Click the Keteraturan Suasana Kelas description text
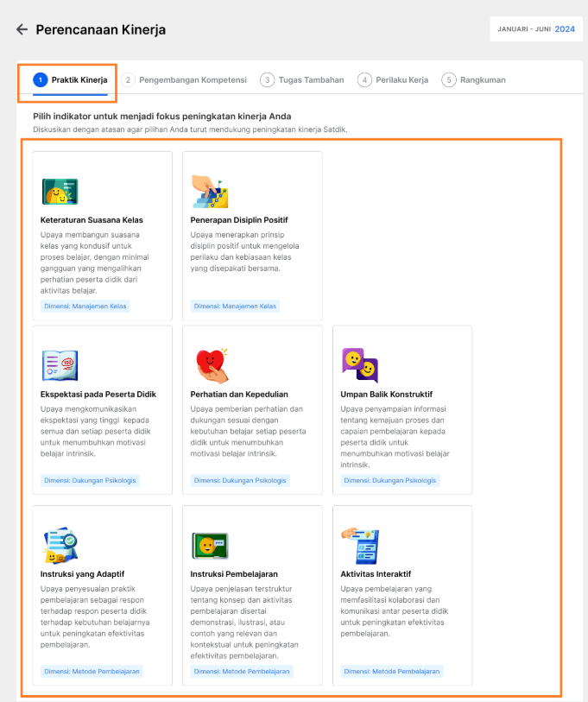 click(94, 262)
